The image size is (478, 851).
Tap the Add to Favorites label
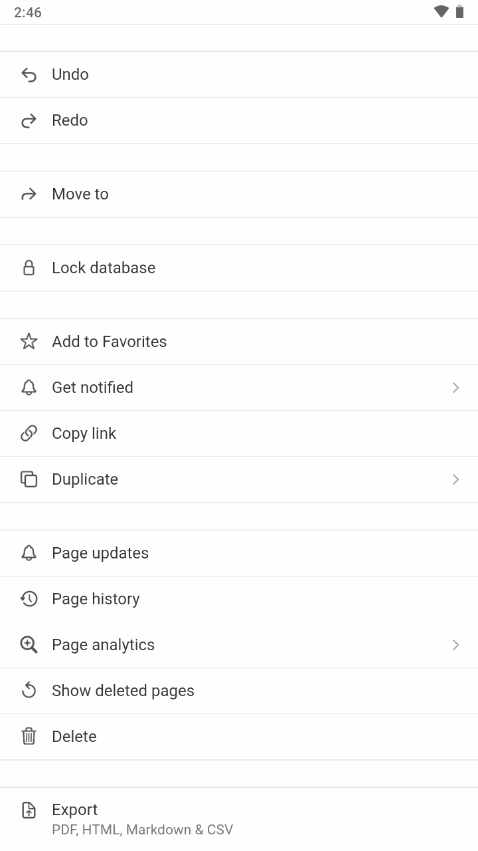(109, 341)
